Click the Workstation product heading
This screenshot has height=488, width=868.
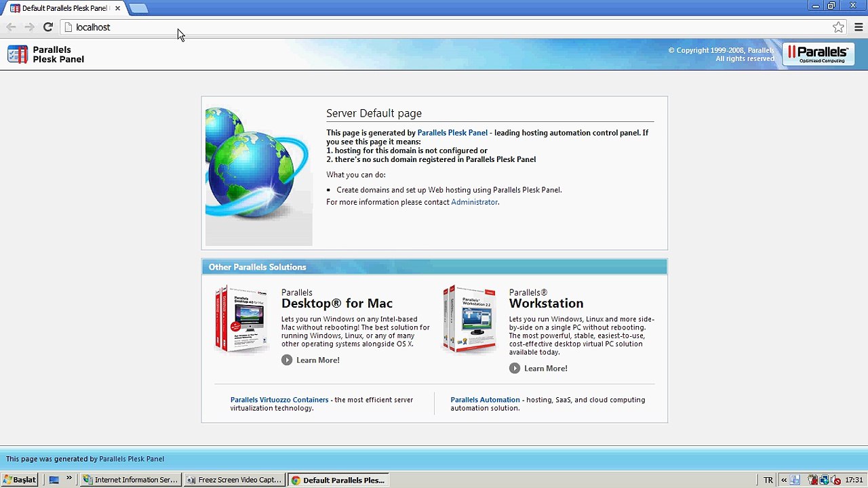tap(546, 304)
